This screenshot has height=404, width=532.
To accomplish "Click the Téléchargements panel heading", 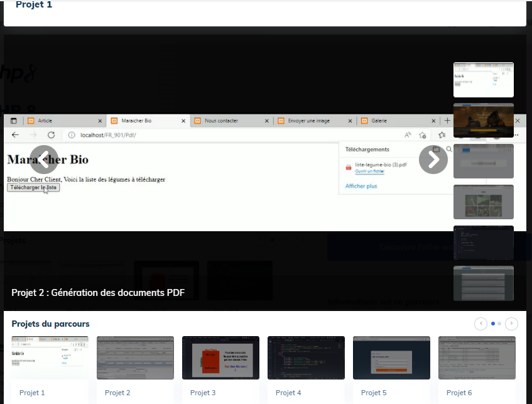I will coord(367,150).
